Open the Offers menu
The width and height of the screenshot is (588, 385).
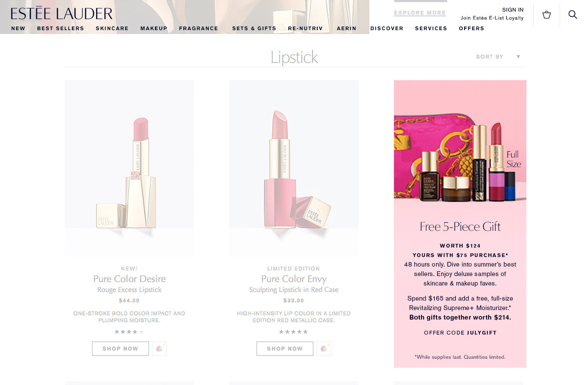point(471,28)
